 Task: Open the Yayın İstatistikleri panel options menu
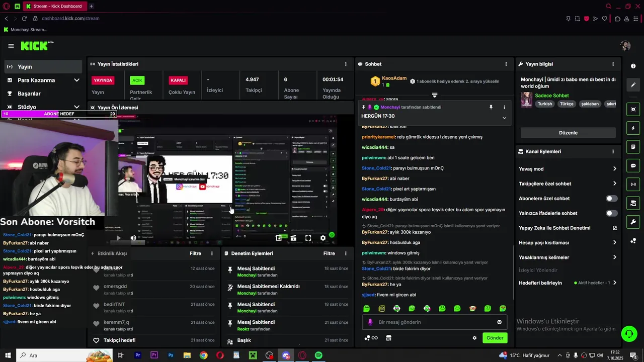[346, 64]
